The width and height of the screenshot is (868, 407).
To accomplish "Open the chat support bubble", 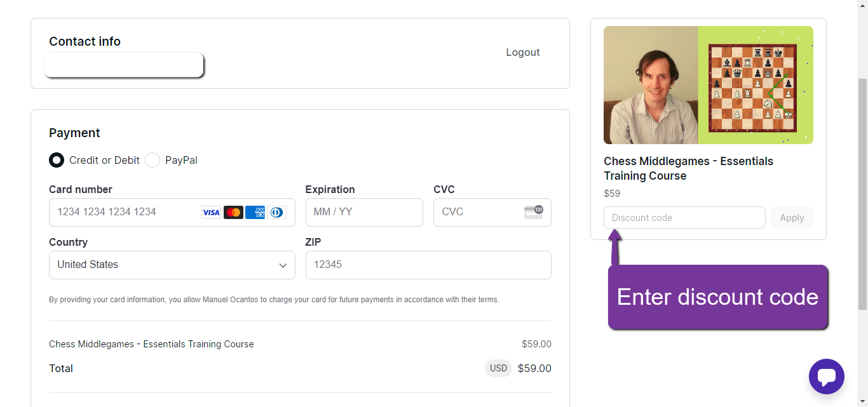I will pos(826,377).
